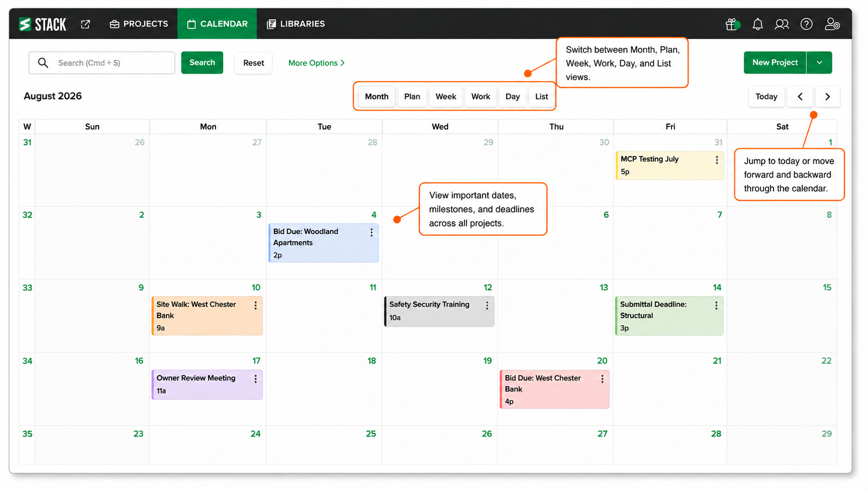
Task: Select day 6 in the calendar
Action: [x=606, y=215]
